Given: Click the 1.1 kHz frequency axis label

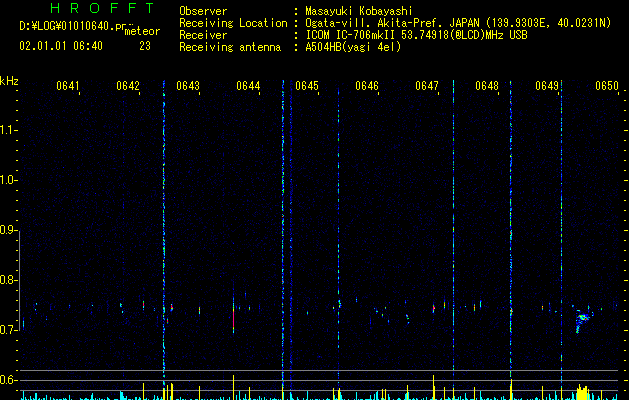Looking at the screenshot, I should click(x=8, y=130).
